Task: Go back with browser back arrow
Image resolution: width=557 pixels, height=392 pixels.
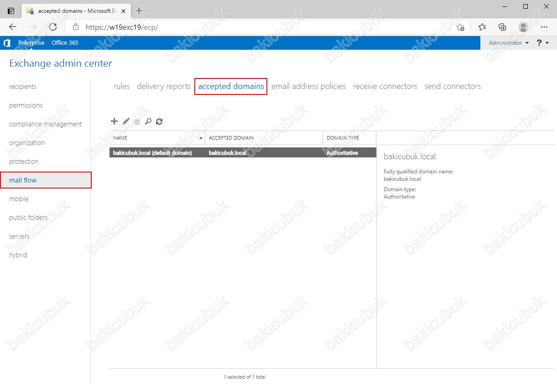Action: (13, 27)
